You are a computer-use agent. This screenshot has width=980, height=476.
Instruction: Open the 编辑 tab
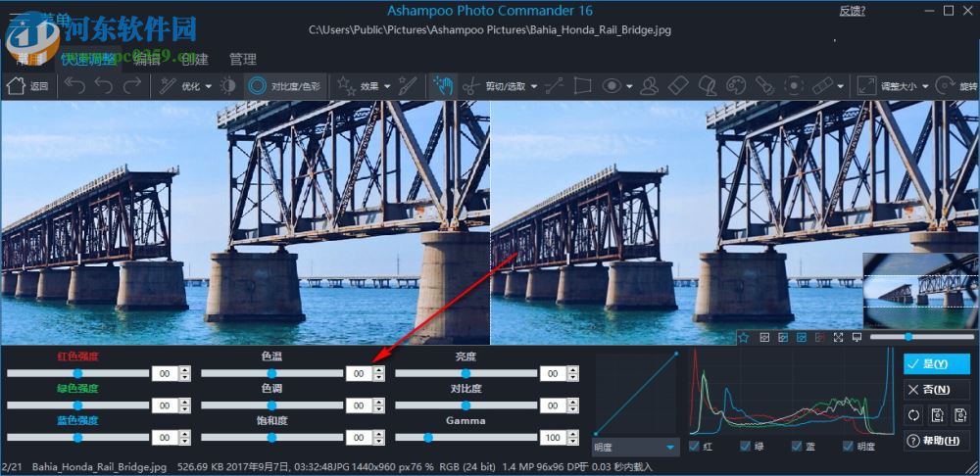point(147,60)
